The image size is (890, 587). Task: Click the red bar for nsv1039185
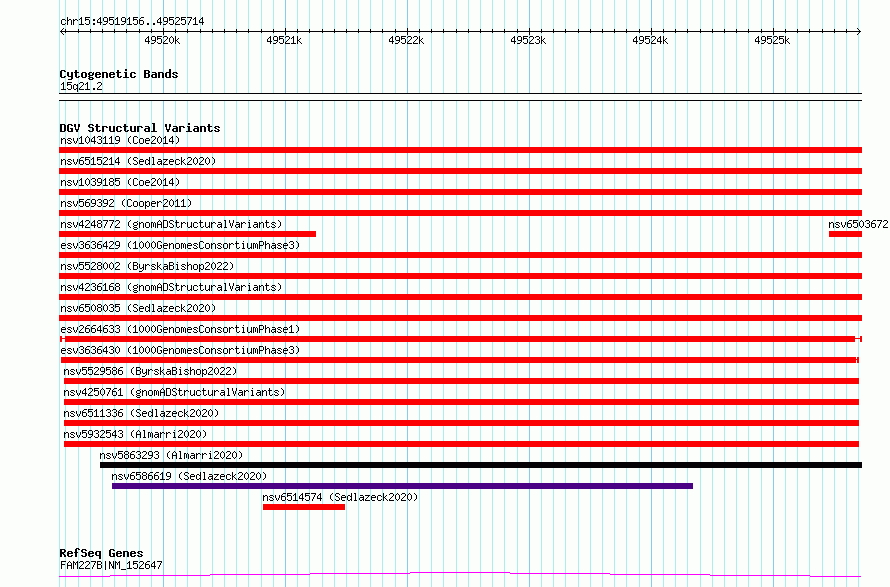[460, 192]
